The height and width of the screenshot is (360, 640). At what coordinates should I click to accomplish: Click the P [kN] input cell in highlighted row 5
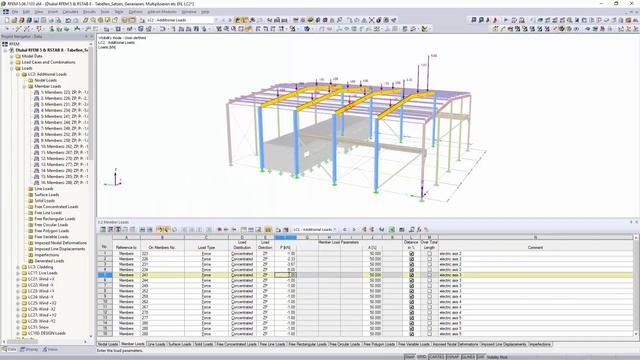[x=285, y=275]
